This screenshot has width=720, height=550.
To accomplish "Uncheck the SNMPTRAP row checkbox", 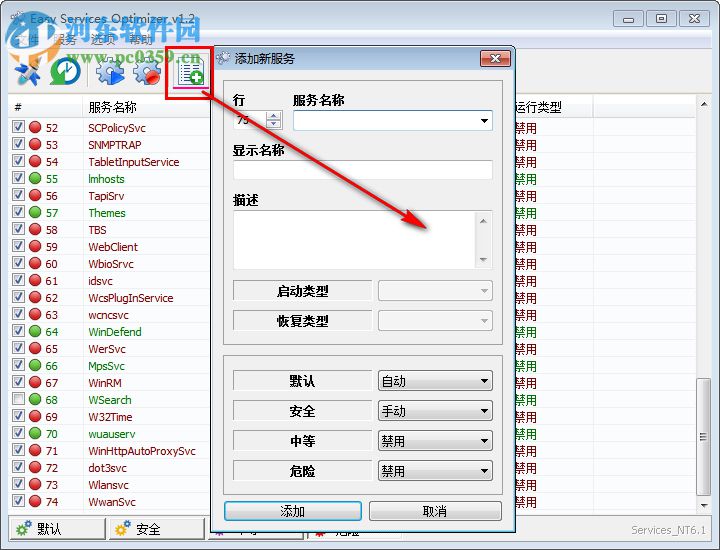I will (18, 144).
